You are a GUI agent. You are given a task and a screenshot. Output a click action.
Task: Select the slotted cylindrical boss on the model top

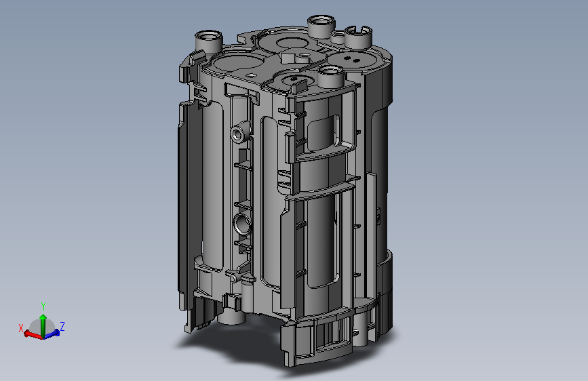[x=358, y=37]
